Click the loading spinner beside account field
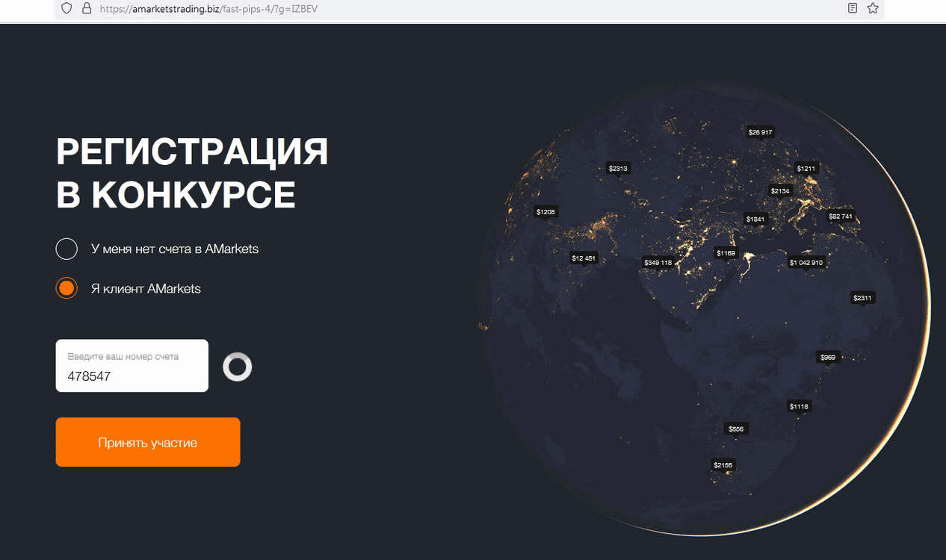 (x=238, y=367)
